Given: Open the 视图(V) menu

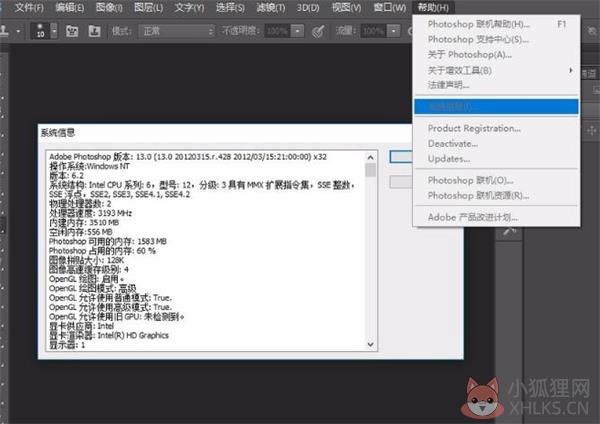Looking at the screenshot, I should [x=346, y=7].
